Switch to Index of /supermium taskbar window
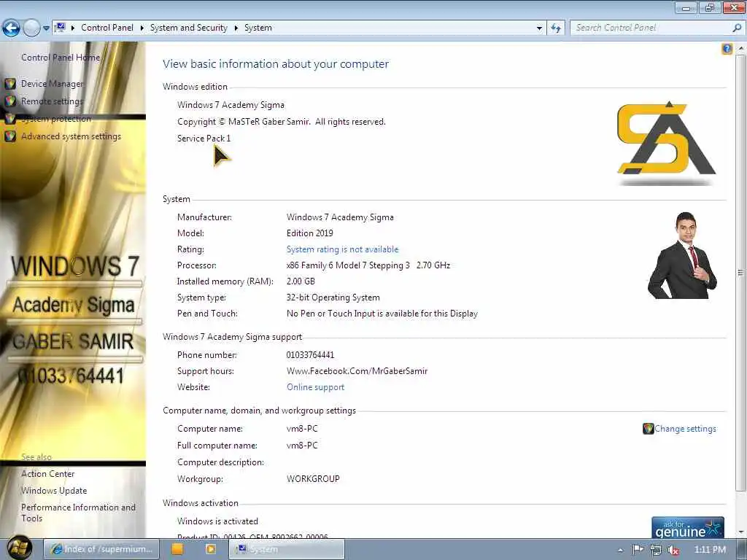The width and height of the screenshot is (747, 560). 101,549
